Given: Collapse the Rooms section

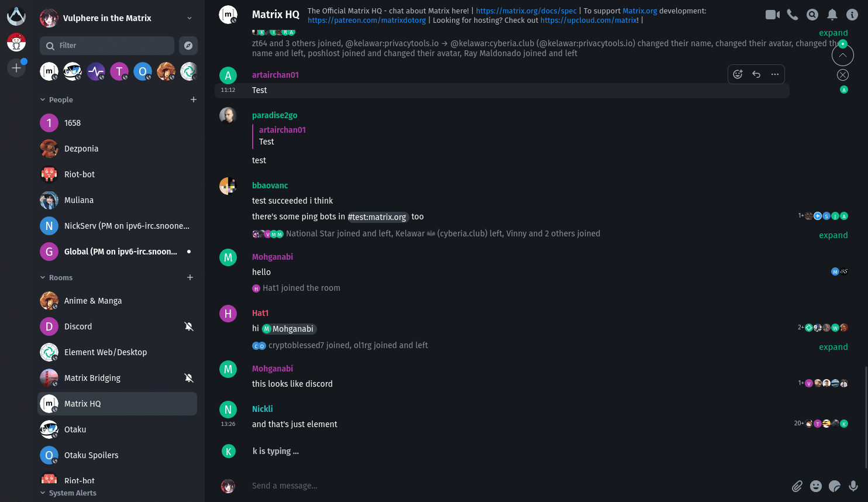Looking at the screenshot, I should point(42,277).
